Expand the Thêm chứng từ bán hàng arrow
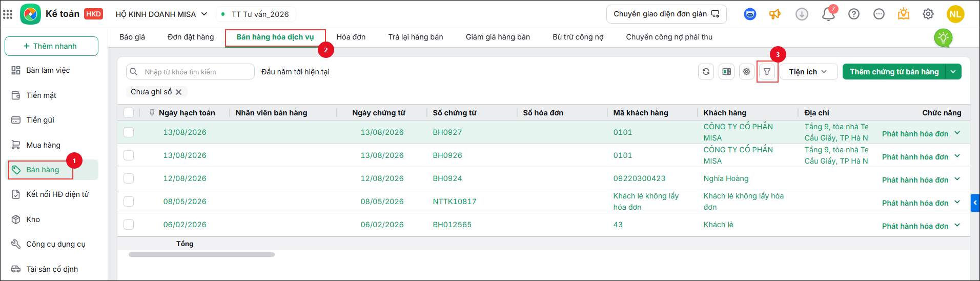 [x=953, y=72]
